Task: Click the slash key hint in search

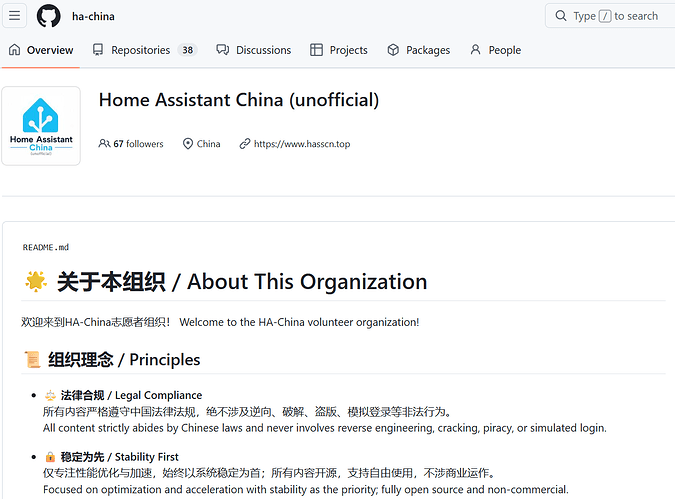Action: (605, 16)
